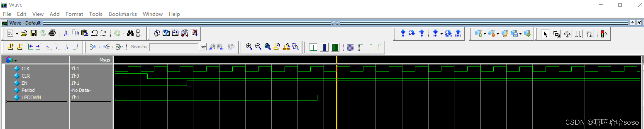Open the Search history dropdown
The width and height of the screenshot is (644, 129).
click(203, 47)
